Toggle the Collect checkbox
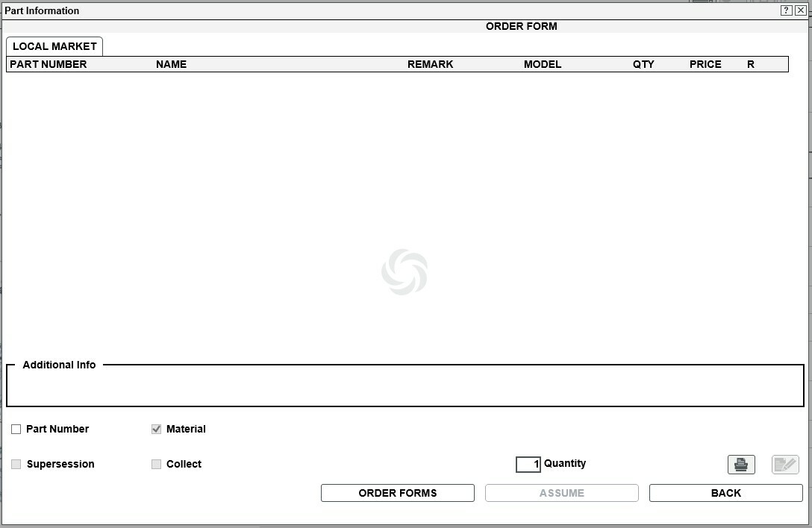812x528 pixels. pyautogui.click(x=157, y=464)
